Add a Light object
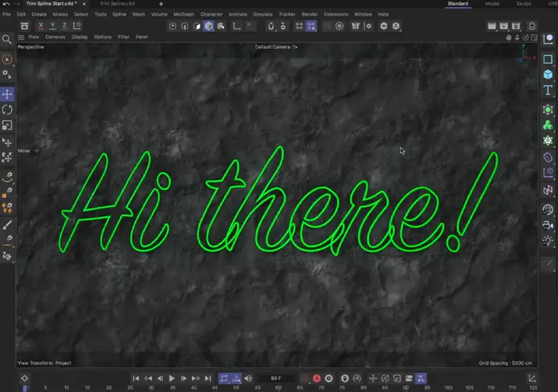The height and width of the screenshot is (392, 558). coord(548,241)
